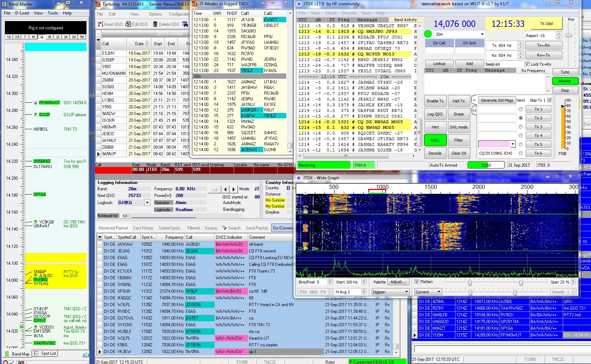Click the CQ DX DJ9KG JO42 message field
Screen dimensions: 591x364
pyautogui.click(x=497, y=153)
